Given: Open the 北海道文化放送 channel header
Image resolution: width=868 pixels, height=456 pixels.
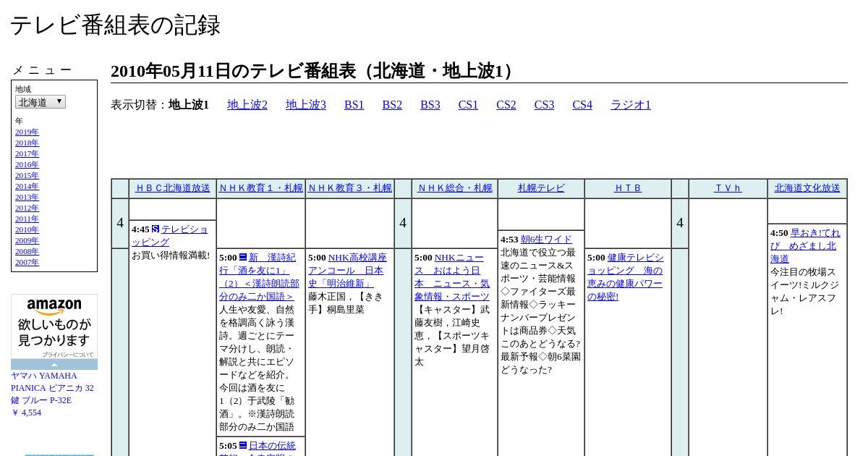Looking at the screenshot, I should tap(807, 188).
